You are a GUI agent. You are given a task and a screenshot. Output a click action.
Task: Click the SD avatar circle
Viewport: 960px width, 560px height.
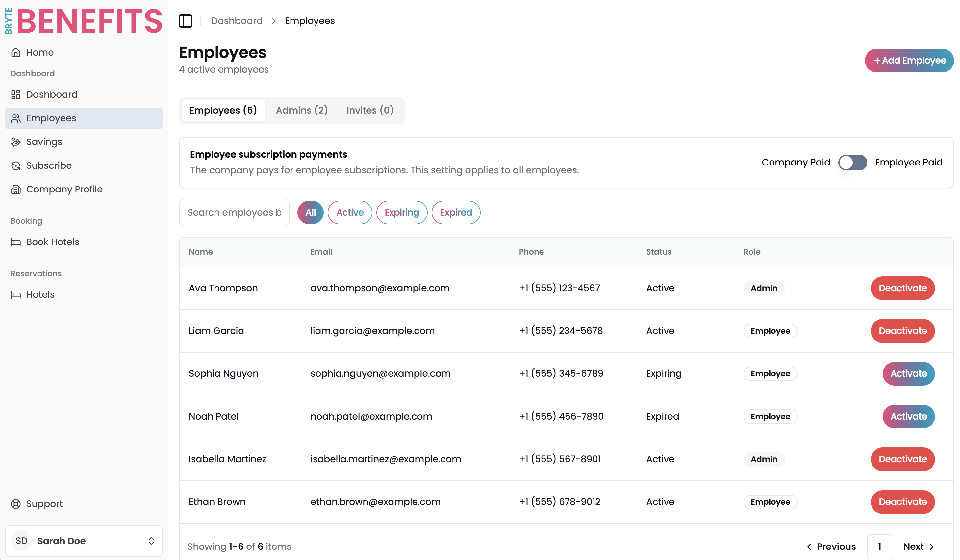tap(22, 541)
